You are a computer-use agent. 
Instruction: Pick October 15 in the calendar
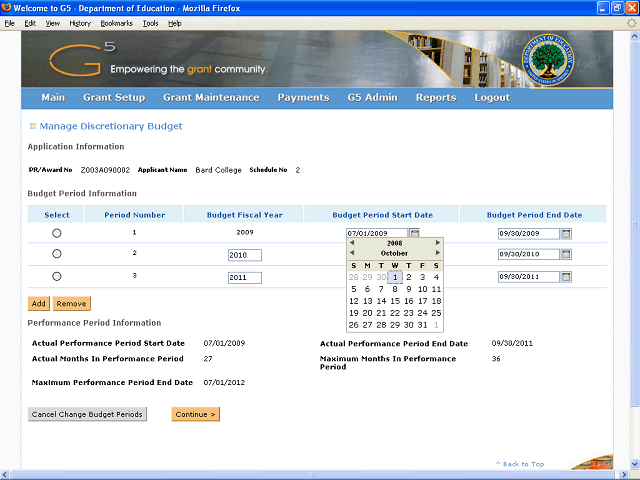[x=395, y=301]
